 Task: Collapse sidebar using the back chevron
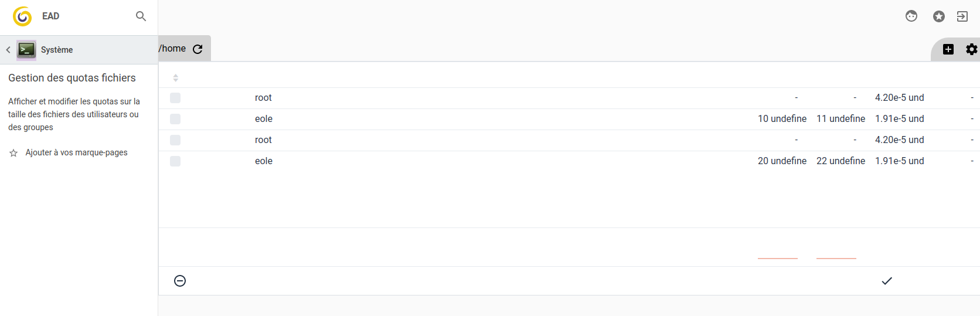tap(8, 50)
